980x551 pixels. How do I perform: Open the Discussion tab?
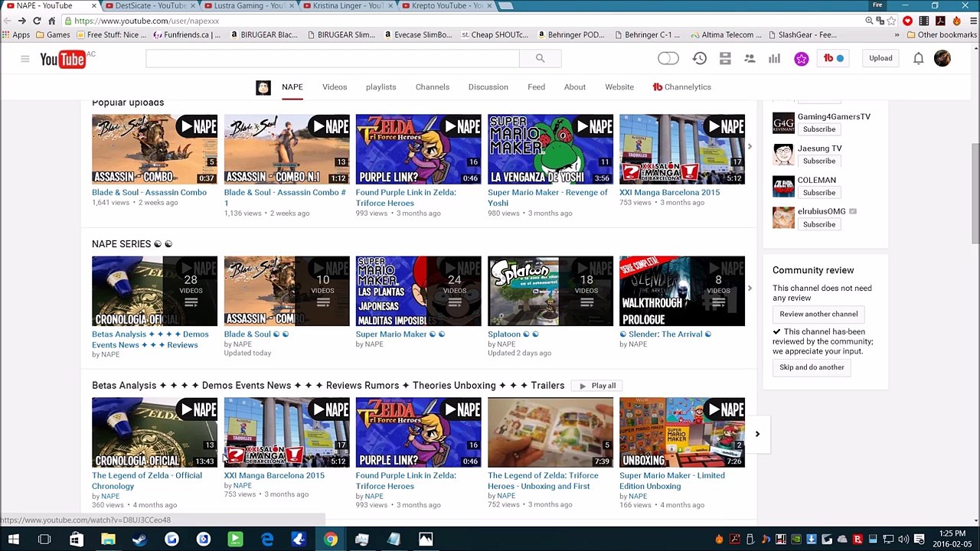pos(488,87)
